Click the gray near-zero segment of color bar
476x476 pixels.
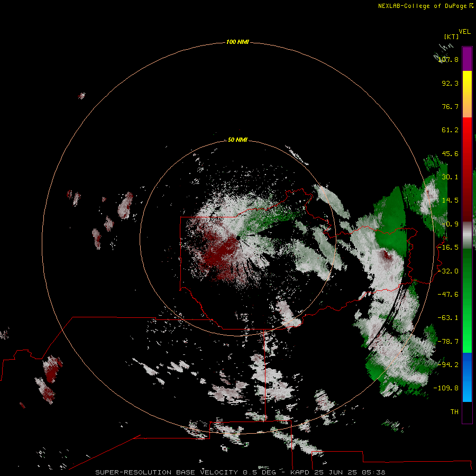pos(467,235)
